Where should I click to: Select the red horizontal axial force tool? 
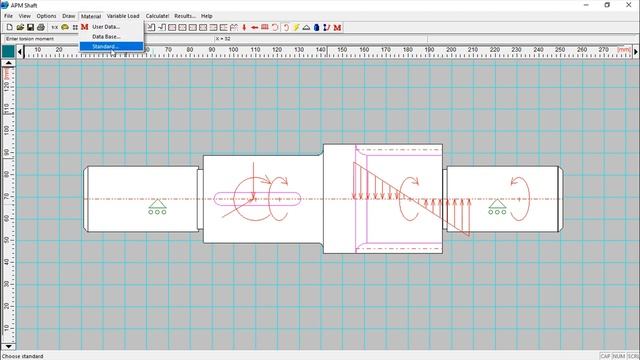point(254,27)
